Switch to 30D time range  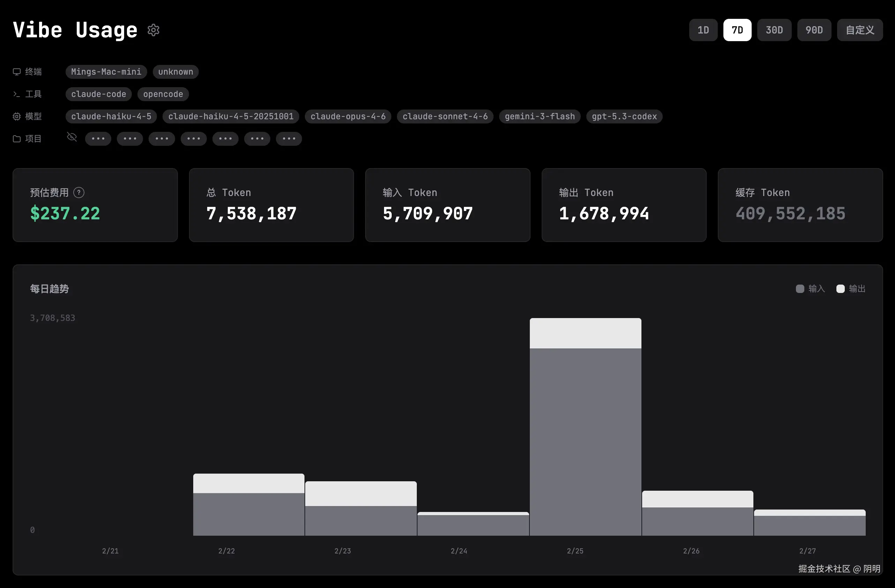click(x=774, y=30)
